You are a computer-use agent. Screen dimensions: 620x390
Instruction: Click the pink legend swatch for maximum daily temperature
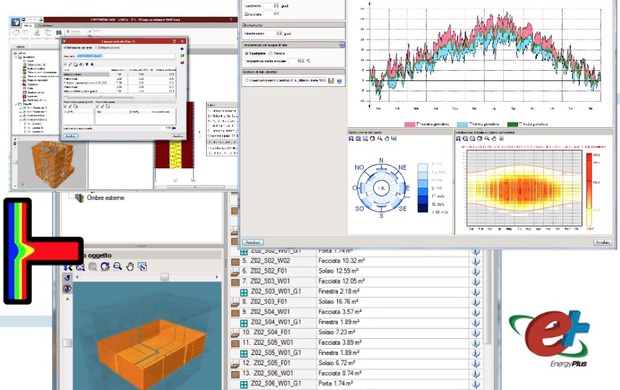click(x=410, y=124)
